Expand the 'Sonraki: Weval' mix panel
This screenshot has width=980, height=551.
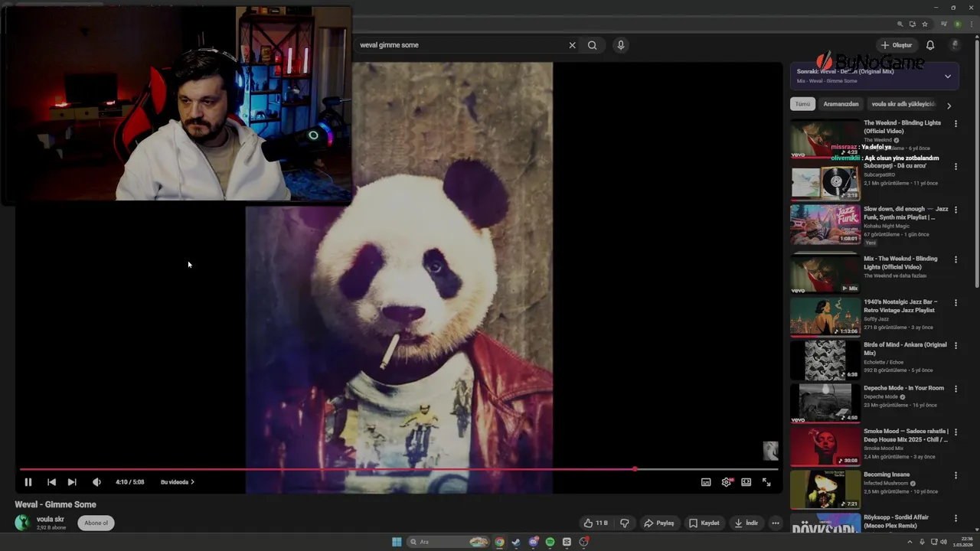point(948,77)
